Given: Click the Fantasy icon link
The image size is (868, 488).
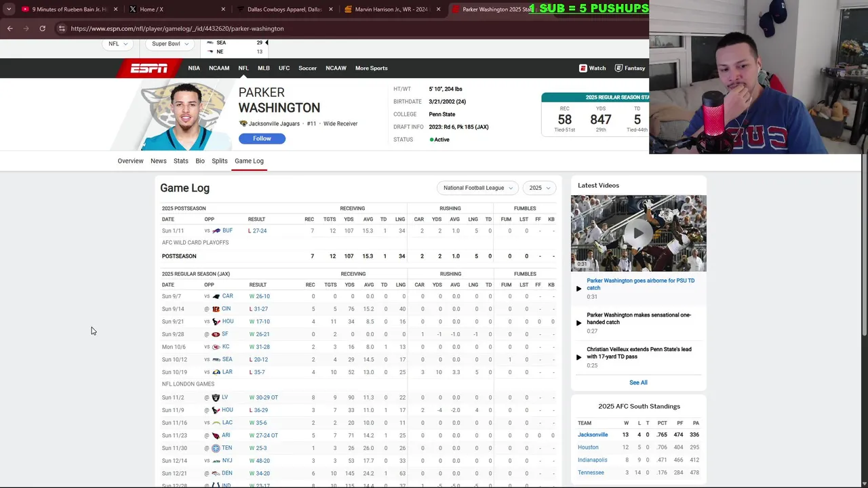Looking at the screenshot, I should [x=630, y=68].
